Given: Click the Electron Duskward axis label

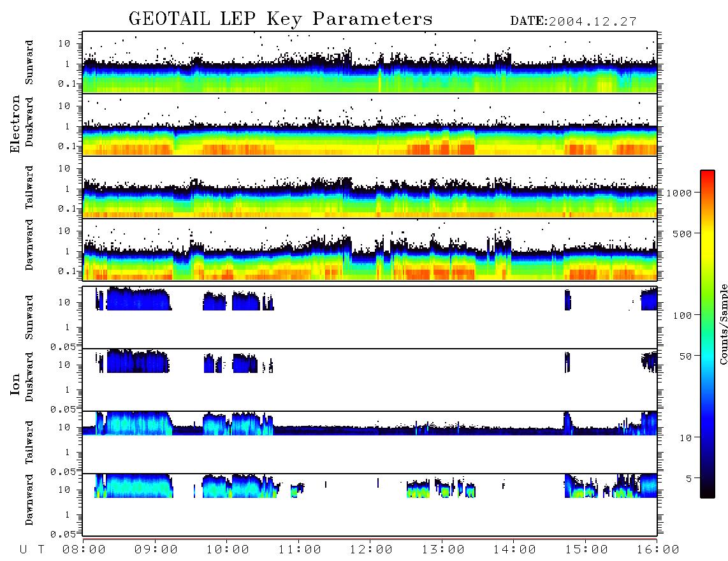Looking at the screenshot, I should coord(29,122).
